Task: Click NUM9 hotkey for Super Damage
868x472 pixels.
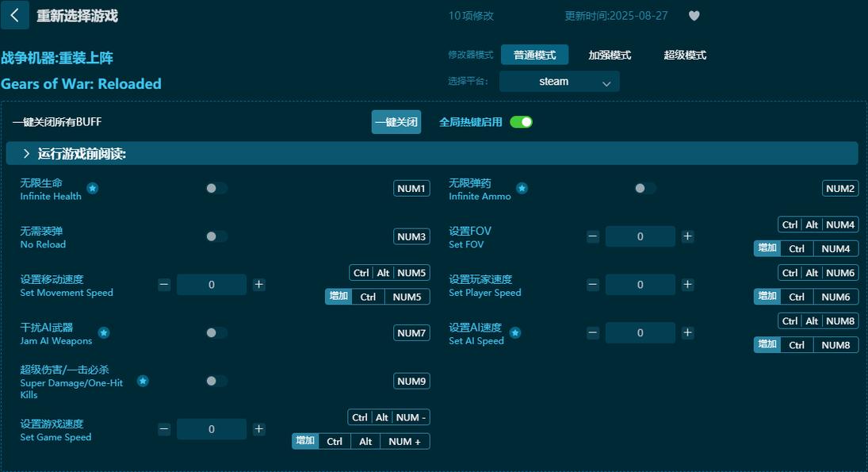Action: 411,381
